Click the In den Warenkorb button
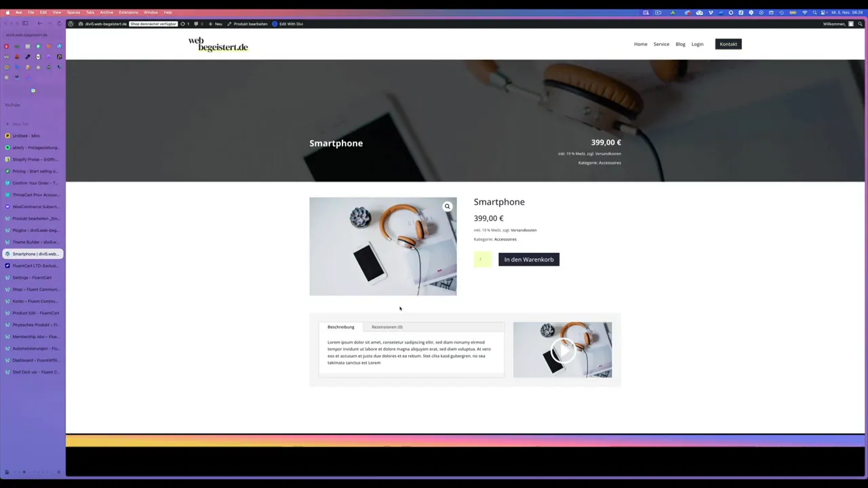The image size is (868, 488). (x=529, y=259)
